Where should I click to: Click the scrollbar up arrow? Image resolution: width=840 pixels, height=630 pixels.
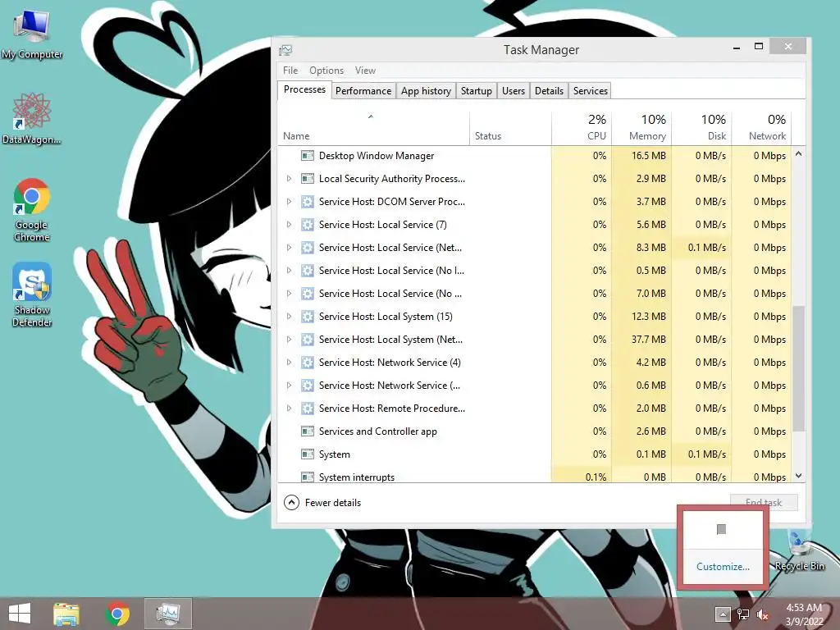pos(799,153)
